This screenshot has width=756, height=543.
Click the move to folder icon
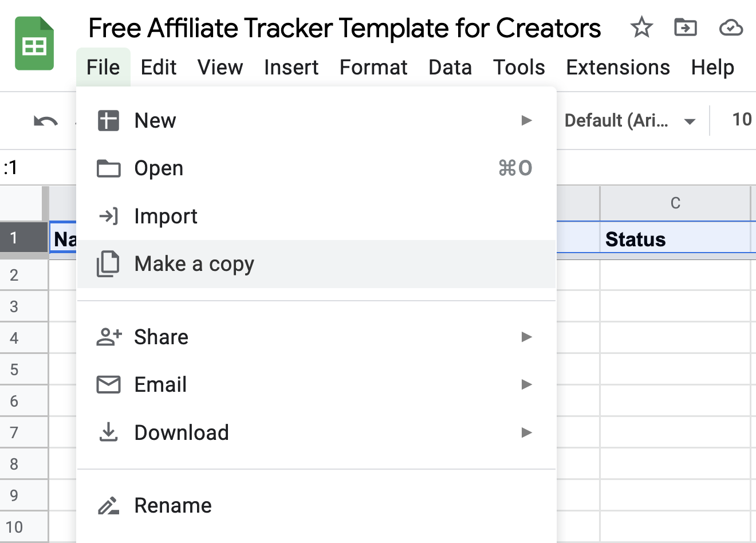point(685,27)
